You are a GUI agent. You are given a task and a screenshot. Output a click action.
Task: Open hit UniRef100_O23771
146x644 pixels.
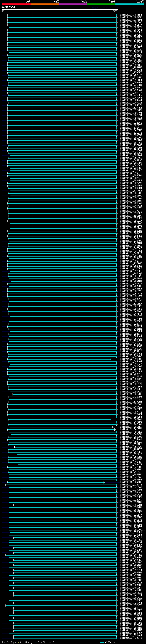coord(131,27)
